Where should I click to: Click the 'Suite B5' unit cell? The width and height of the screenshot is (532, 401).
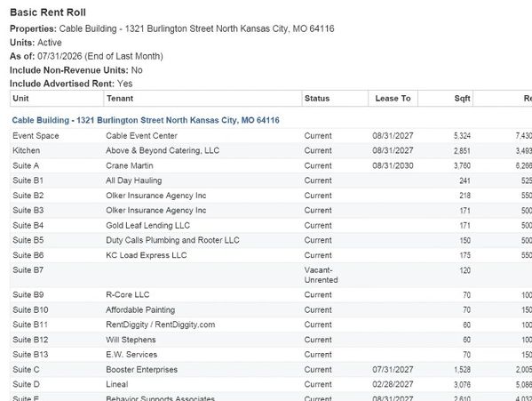28,240
